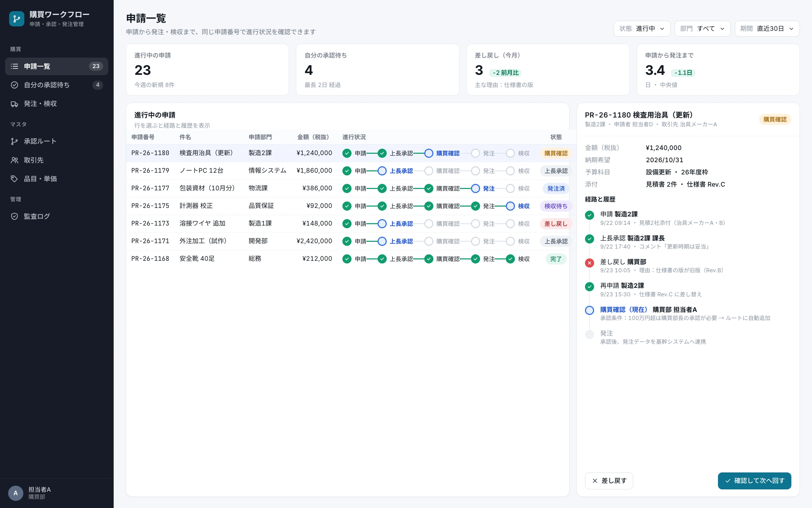Image resolution: width=812 pixels, height=508 pixels.
Task: Click the 完了 status badge in PR-26-1168 row
Action: click(556, 259)
